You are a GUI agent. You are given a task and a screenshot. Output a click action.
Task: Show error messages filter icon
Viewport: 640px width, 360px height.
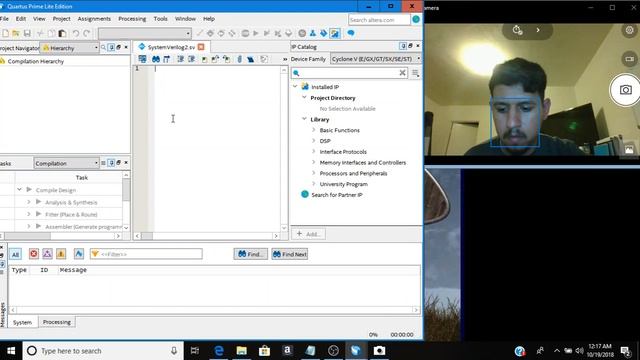(34, 254)
